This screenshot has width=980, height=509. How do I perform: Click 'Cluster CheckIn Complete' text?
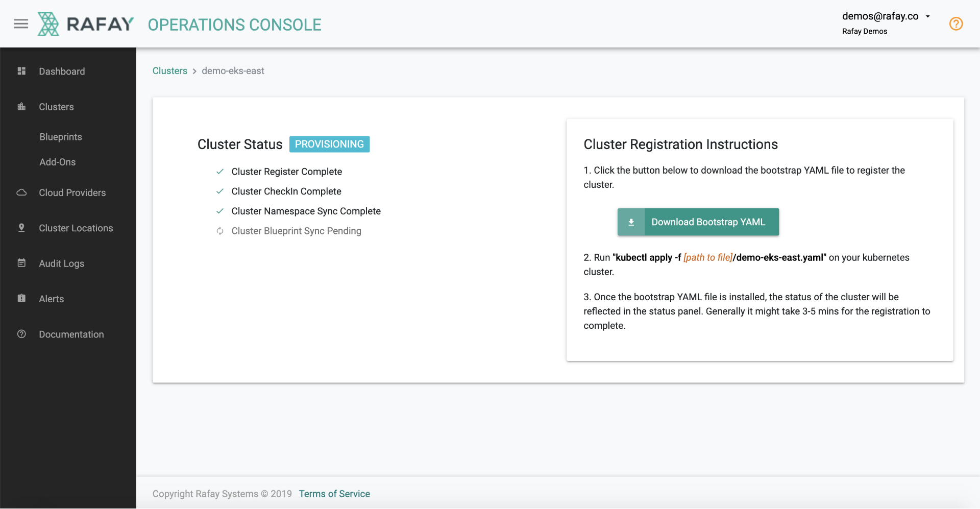(x=286, y=191)
